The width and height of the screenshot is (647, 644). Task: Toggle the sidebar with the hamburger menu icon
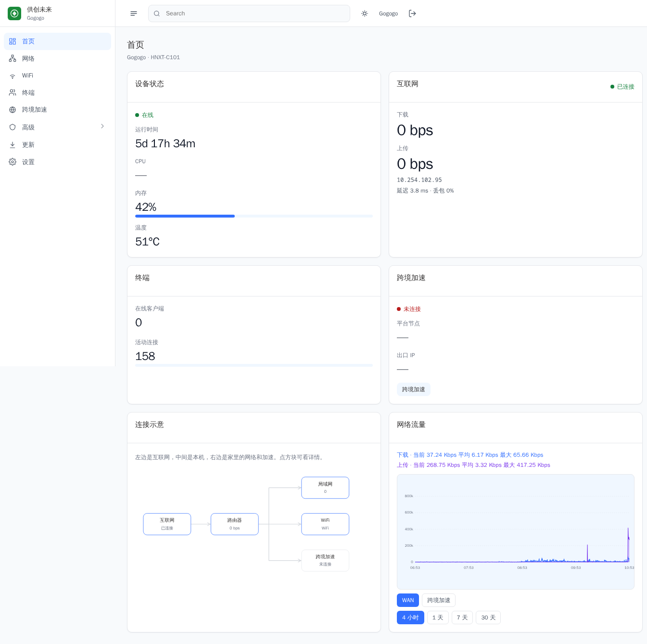pyautogui.click(x=134, y=13)
